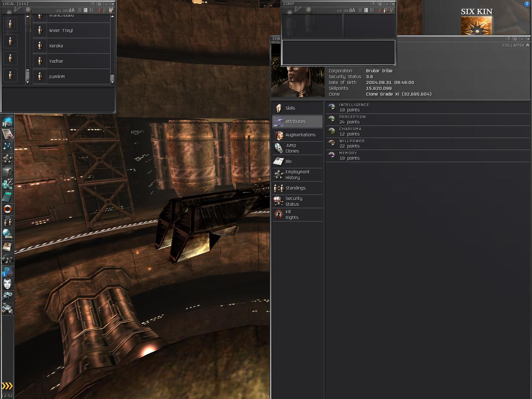
Task: Set Local chat to medium font size
Action: (x=64, y=11)
